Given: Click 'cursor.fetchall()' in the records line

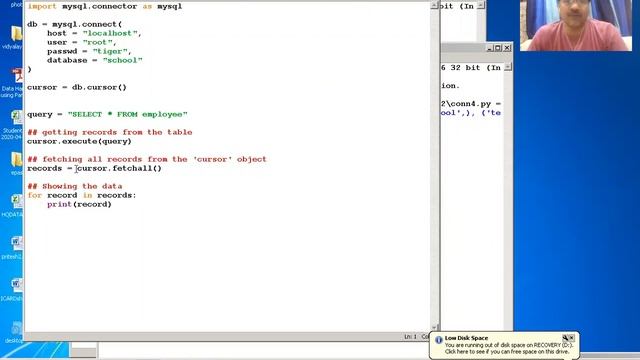Looking at the screenshot, I should (119, 168).
